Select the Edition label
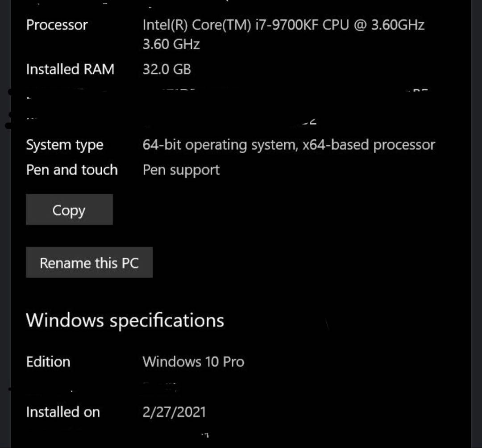This screenshot has width=482, height=448. [48, 361]
